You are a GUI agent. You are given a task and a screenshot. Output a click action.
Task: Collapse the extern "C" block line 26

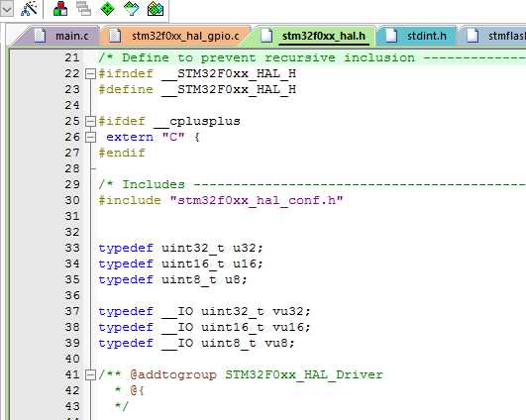click(x=90, y=138)
